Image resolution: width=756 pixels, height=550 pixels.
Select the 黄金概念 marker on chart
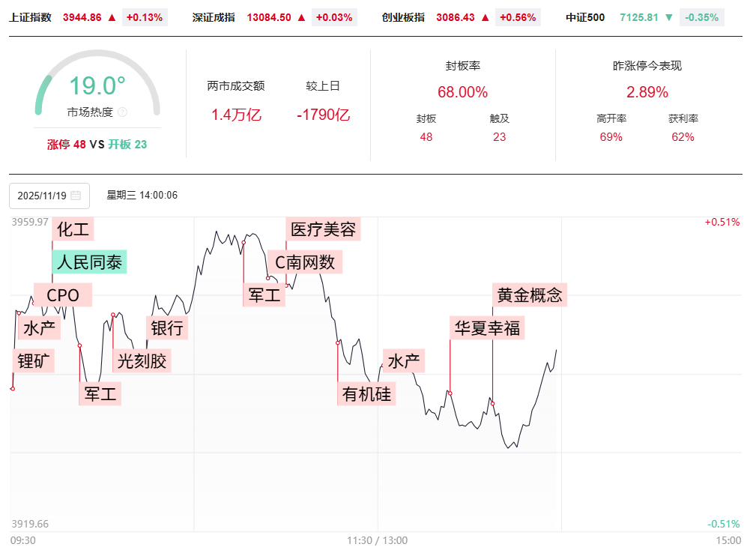pyautogui.click(x=529, y=294)
